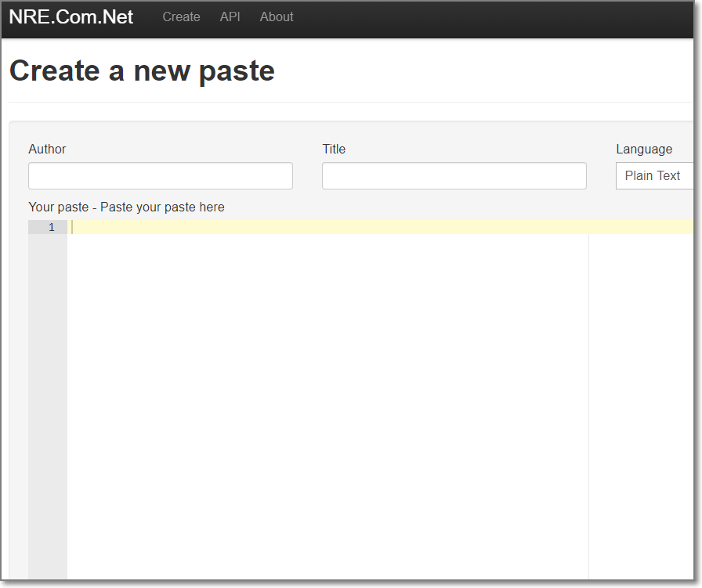Open the Create page from navbar
The width and height of the screenshot is (702, 588).
point(181,17)
